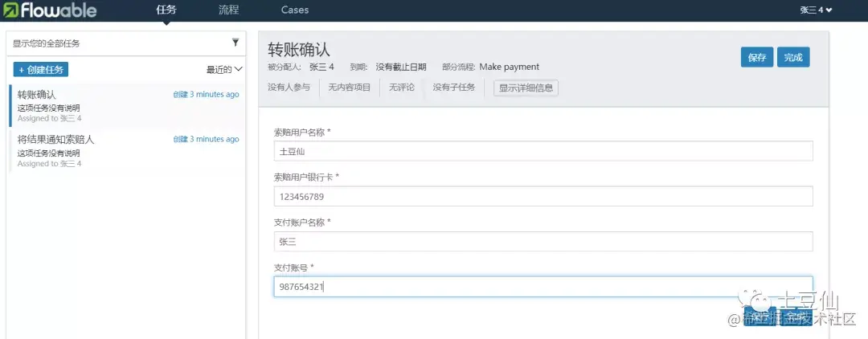Click the 转账确认 创建 3 minutes ago timestamp
This screenshot has height=339, width=868.
pos(206,94)
